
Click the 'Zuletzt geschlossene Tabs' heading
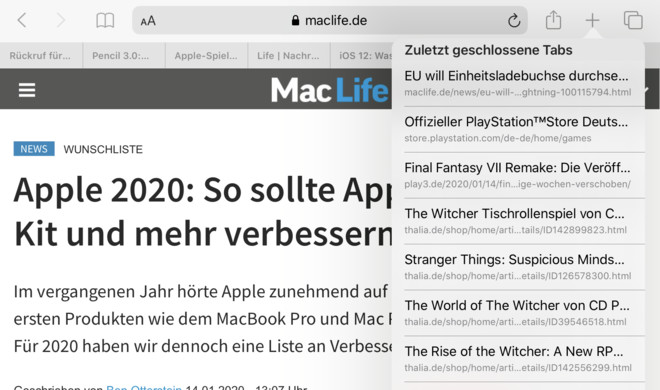coord(488,50)
